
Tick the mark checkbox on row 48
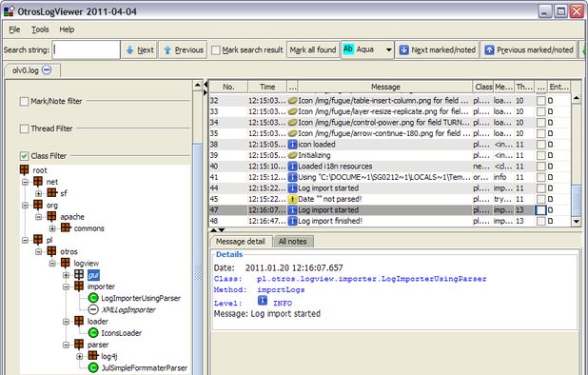540,221
